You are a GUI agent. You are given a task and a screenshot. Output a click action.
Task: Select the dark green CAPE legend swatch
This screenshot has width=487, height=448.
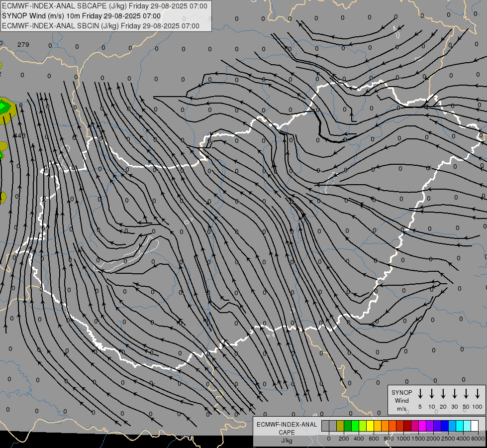[348, 426]
